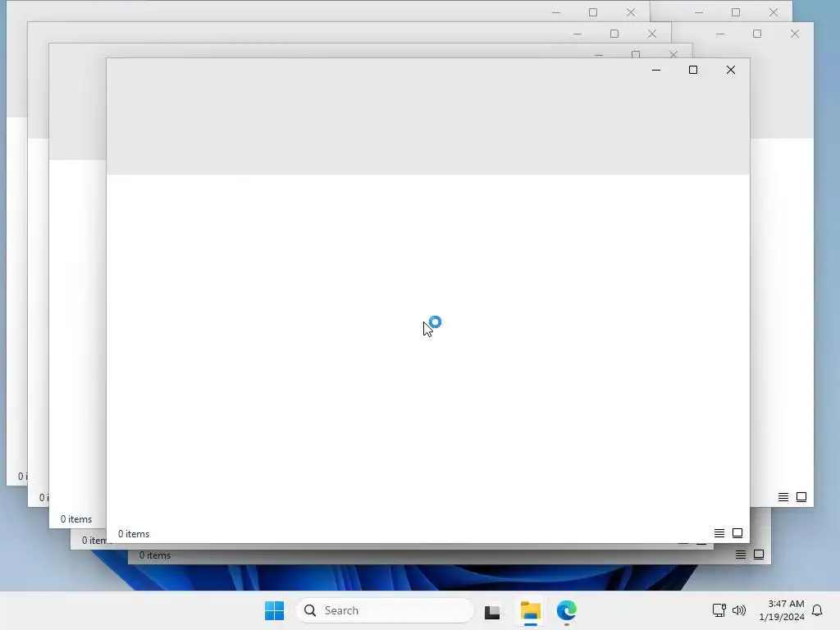Switch front window to large thumbnails view
This screenshot has width=840, height=630.
pyautogui.click(x=737, y=533)
